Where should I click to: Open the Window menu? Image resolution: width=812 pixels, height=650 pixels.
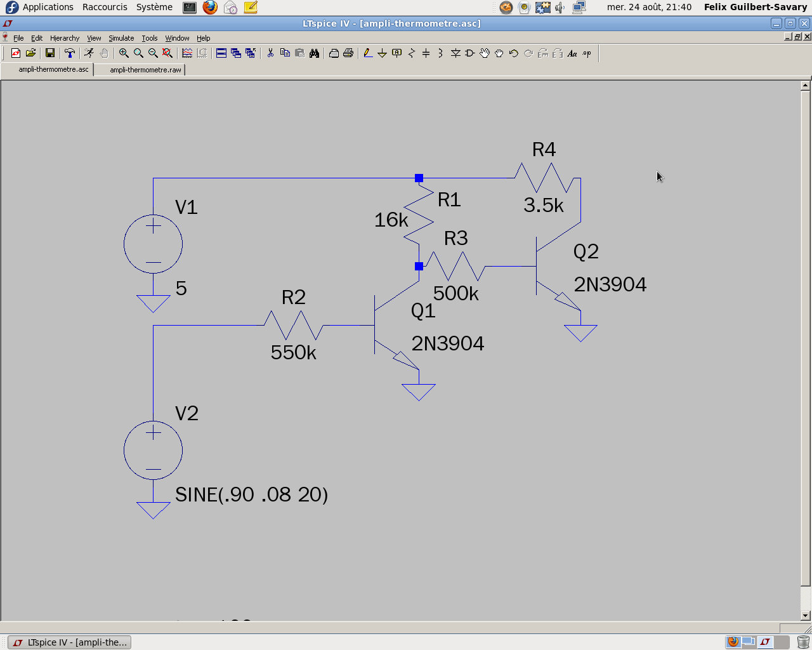click(177, 38)
